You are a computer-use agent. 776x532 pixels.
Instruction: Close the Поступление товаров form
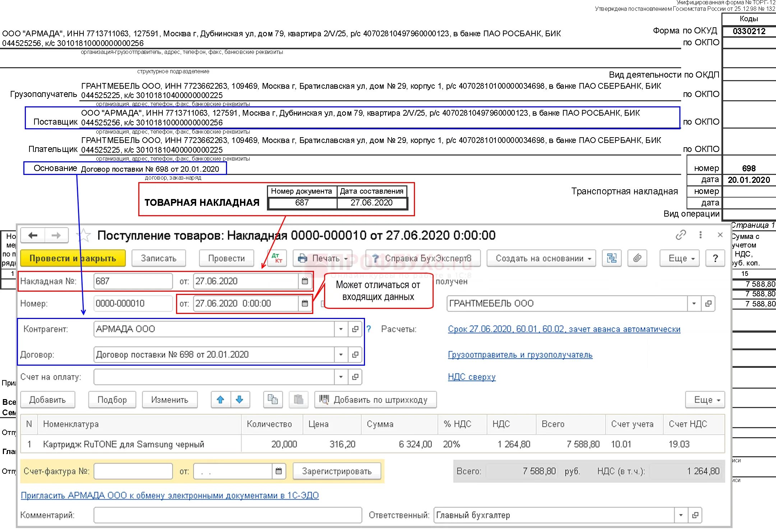pyautogui.click(x=720, y=235)
